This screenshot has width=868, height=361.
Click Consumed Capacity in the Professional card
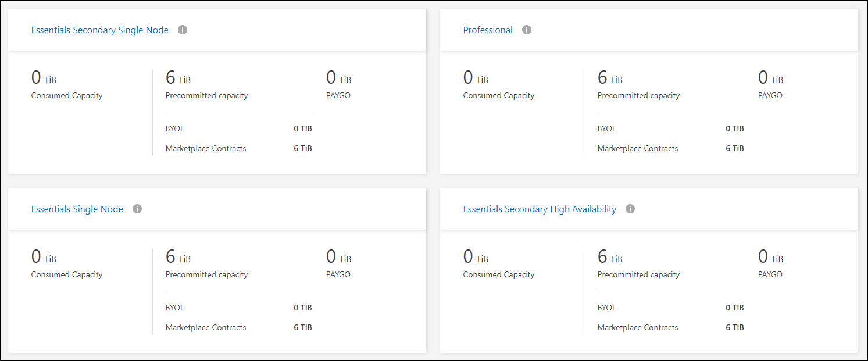click(498, 95)
